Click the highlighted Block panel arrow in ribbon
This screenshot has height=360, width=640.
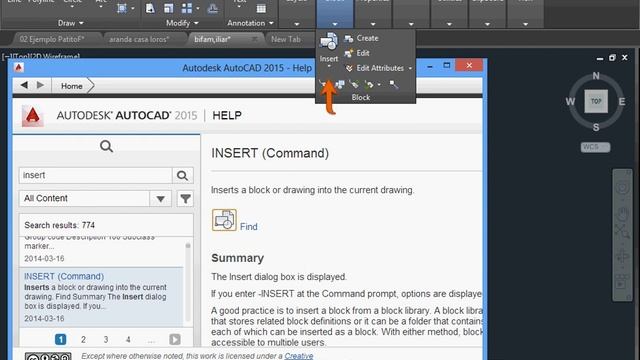coord(335,24)
